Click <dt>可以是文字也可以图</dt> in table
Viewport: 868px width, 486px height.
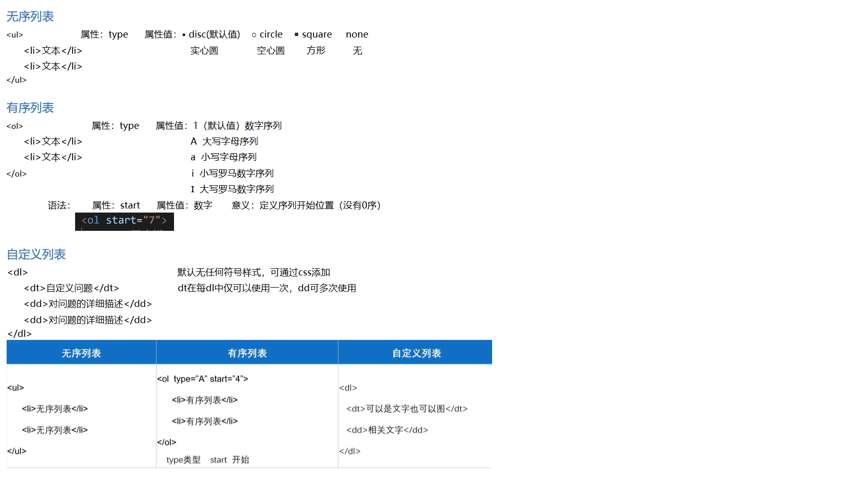tap(407, 408)
